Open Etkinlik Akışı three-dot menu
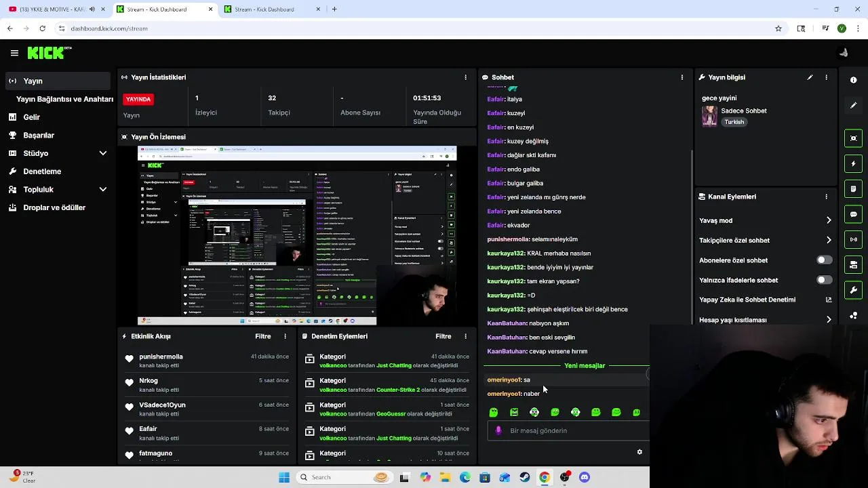 click(x=285, y=336)
